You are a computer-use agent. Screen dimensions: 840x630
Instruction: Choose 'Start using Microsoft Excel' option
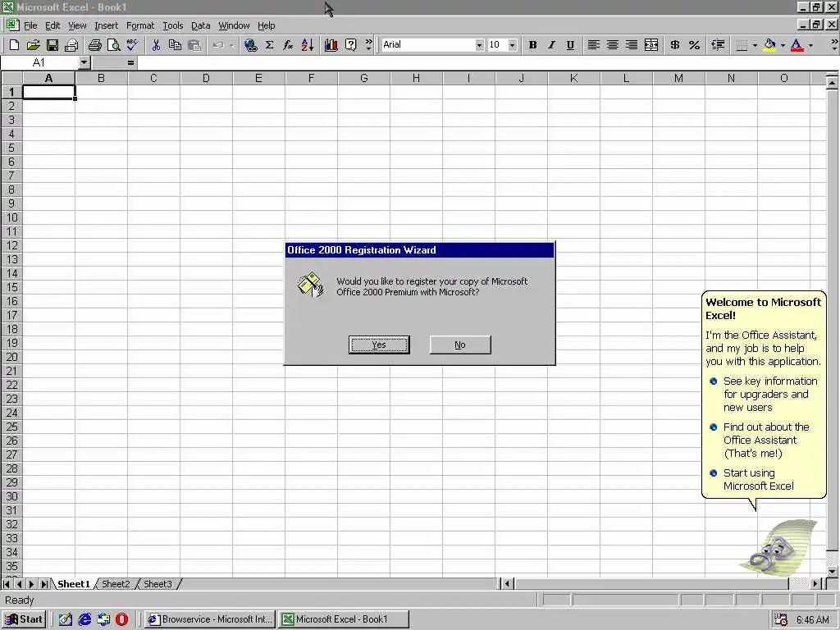coord(758,479)
